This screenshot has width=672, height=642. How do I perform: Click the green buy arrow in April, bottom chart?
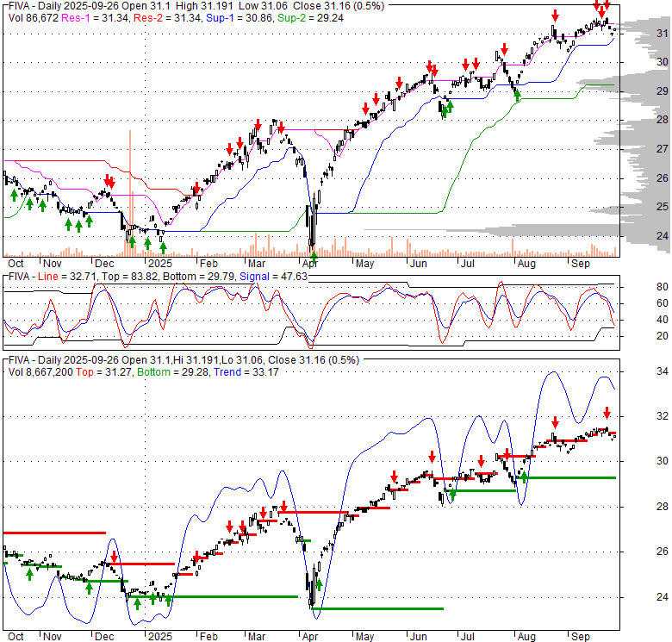pyautogui.click(x=319, y=584)
